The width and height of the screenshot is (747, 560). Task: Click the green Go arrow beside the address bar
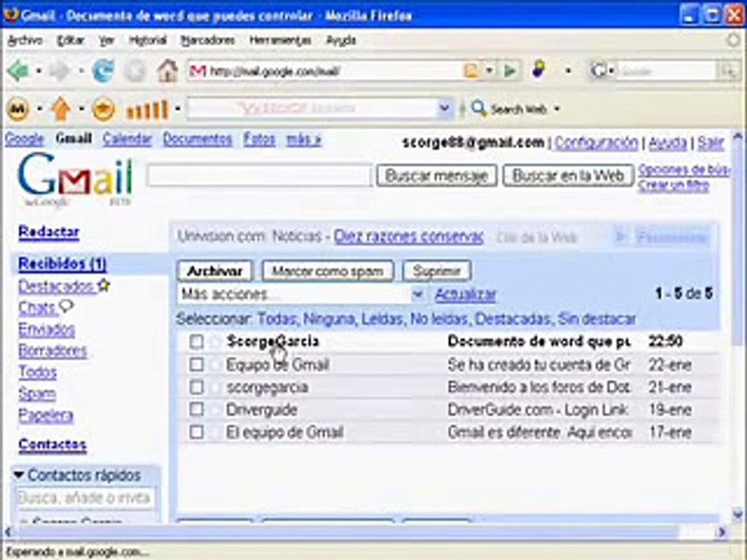(x=510, y=71)
